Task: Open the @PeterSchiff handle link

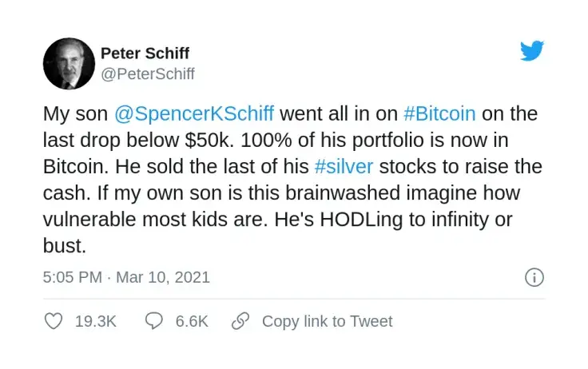Action: [x=148, y=74]
